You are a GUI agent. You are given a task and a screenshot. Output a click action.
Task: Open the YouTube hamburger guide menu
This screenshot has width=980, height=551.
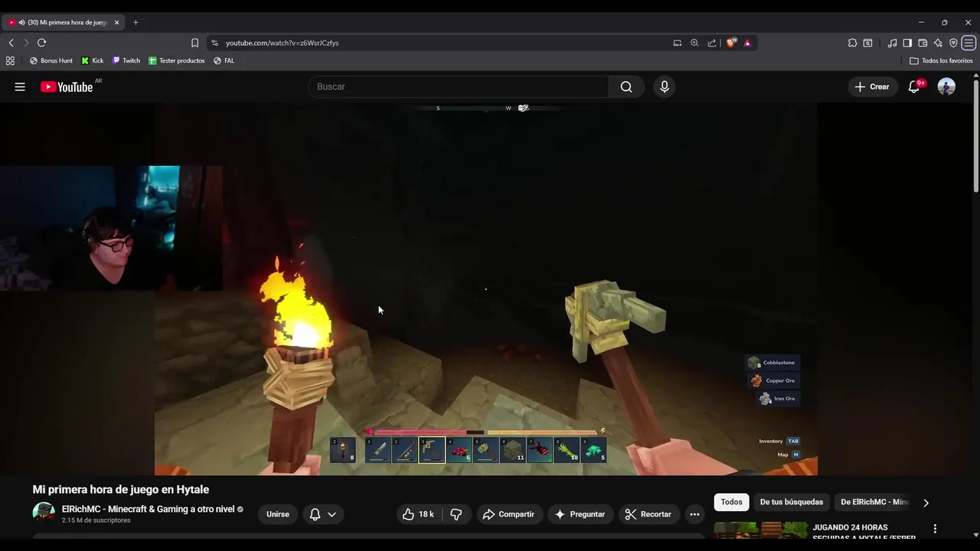(20, 86)
